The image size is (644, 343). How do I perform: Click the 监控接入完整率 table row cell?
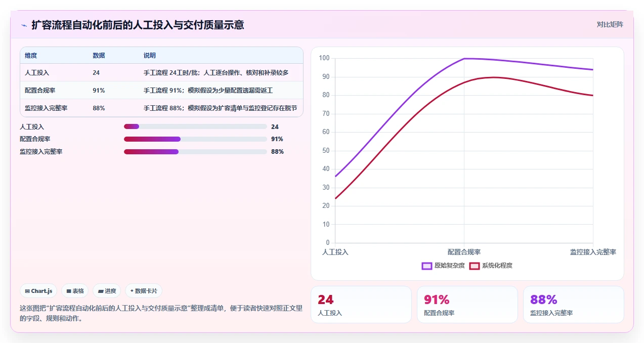[x=46, y=108]
